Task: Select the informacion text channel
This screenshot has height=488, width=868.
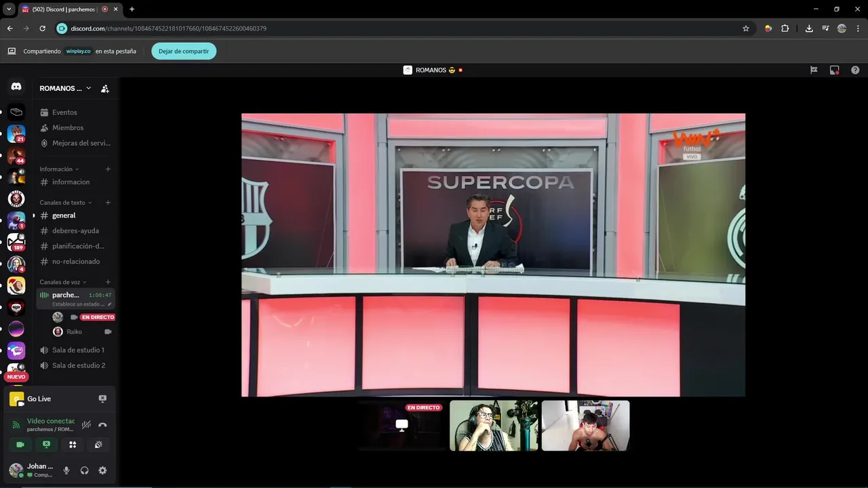Action: [x=75, y=182]
